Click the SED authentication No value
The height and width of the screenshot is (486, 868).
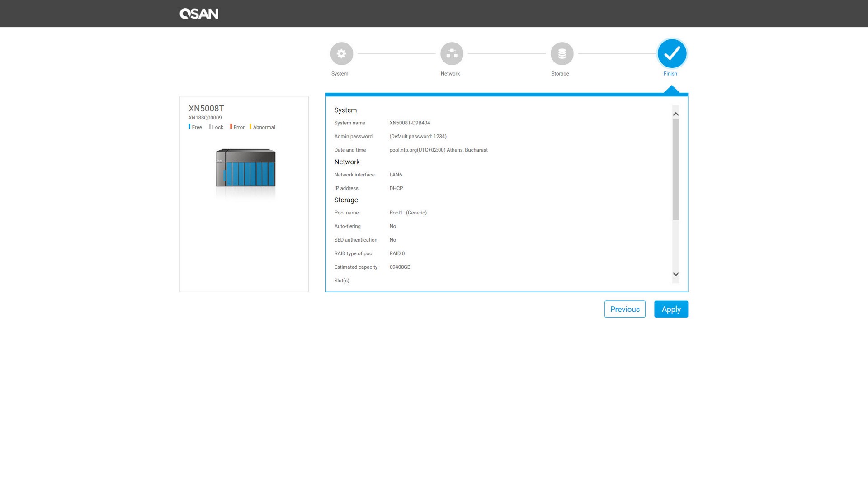(392, 240)
